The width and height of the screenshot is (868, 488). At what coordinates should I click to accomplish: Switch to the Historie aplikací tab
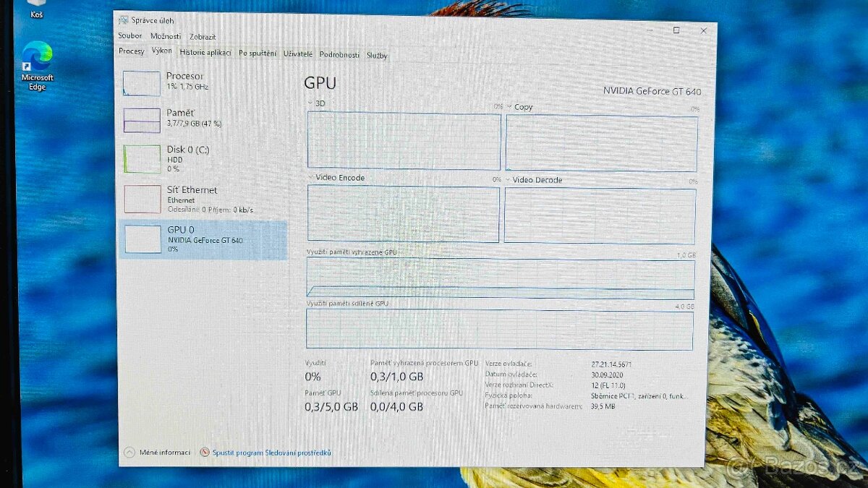coord(205,53)
